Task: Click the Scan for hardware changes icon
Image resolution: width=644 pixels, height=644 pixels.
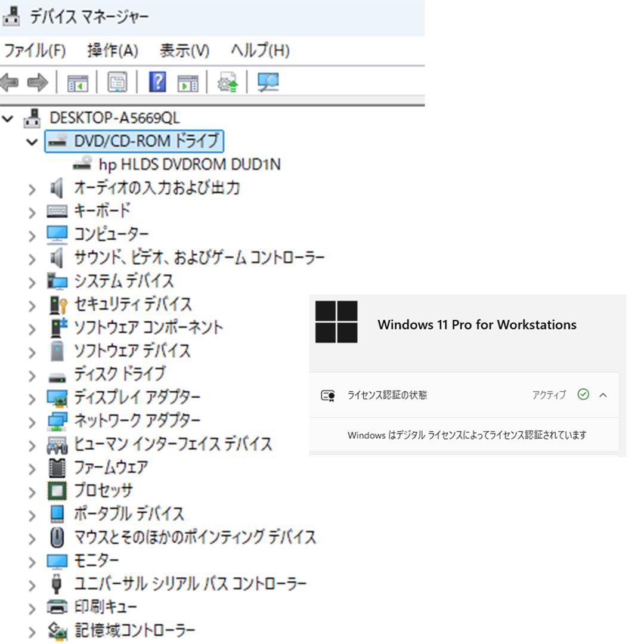Action: (268, 82)
